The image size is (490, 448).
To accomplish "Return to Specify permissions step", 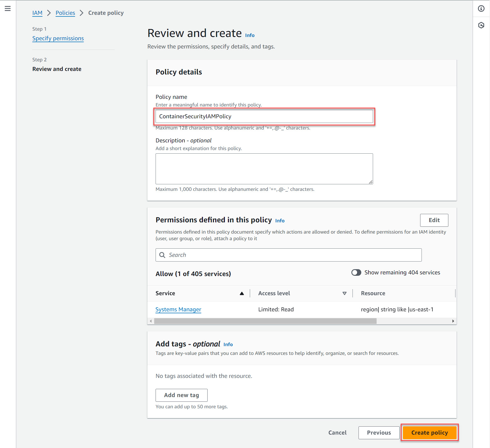I will click(x=58, y=38).
